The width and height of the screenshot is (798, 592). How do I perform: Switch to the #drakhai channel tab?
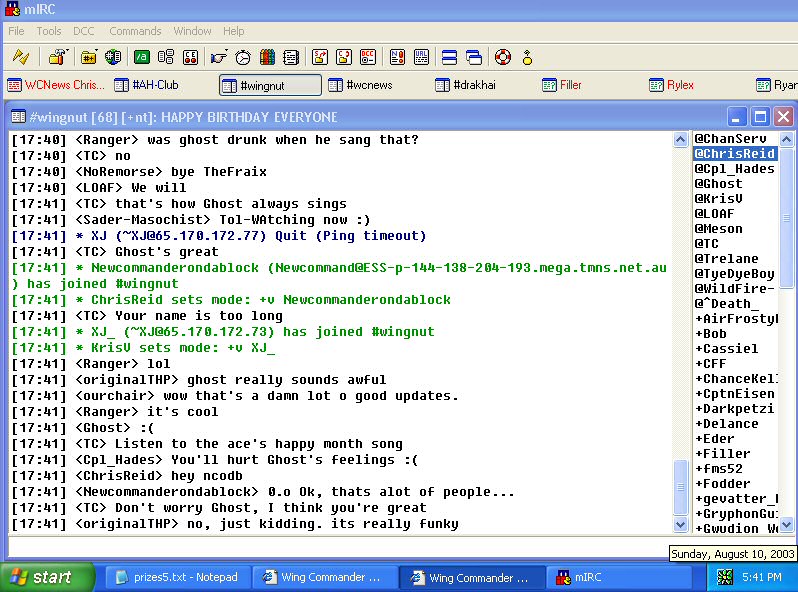[472, 85]
